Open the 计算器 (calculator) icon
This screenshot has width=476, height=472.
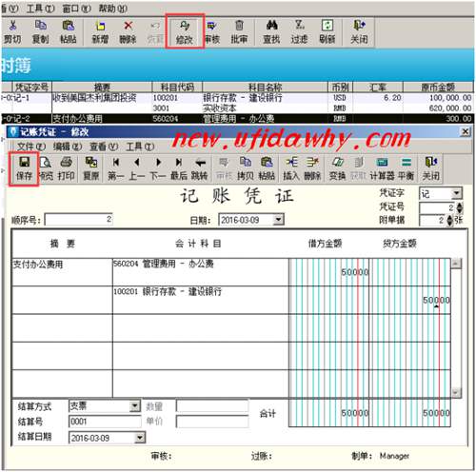click(x=382, y=168)
